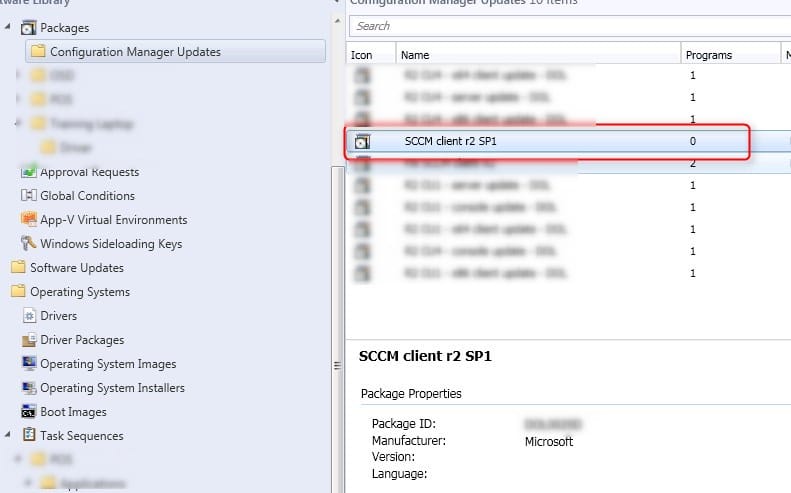The image size is (791, 493).
Task: Open the Drivers node
Action: point(59,316)
